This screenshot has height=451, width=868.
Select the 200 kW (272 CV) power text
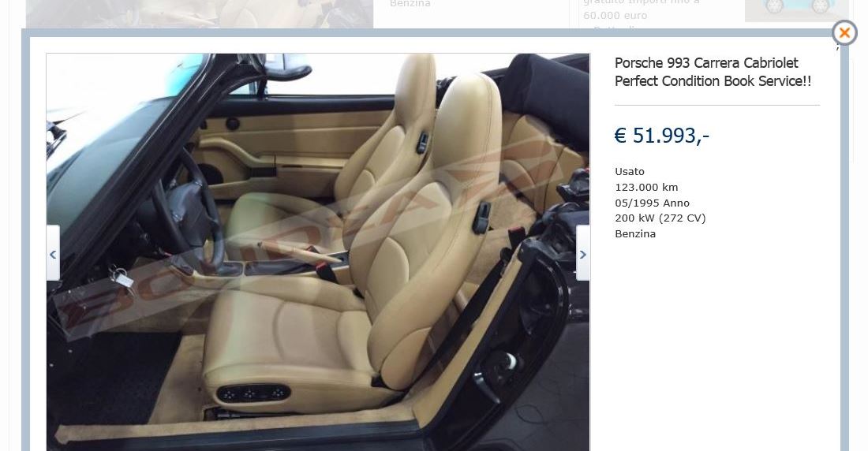(x=660, y=218)
